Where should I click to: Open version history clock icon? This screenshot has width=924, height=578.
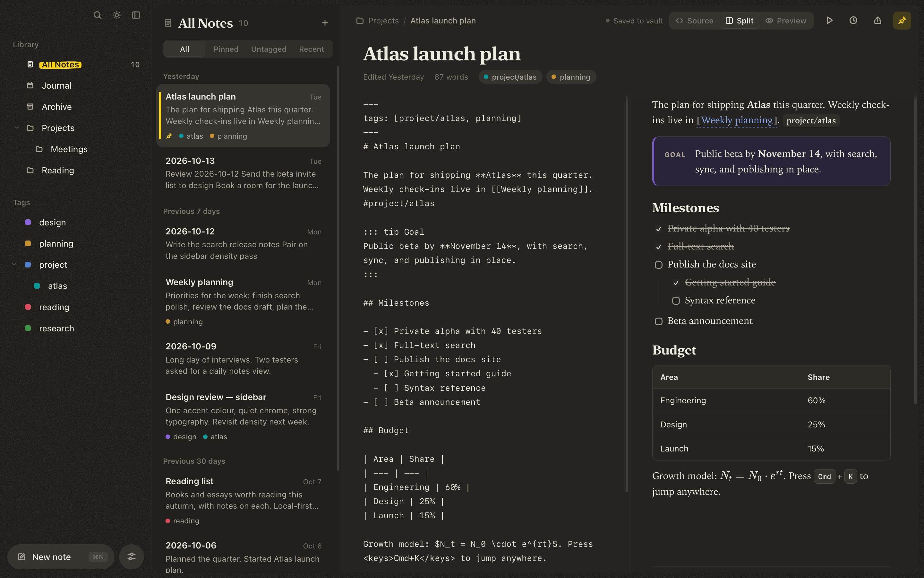point(853,21)
